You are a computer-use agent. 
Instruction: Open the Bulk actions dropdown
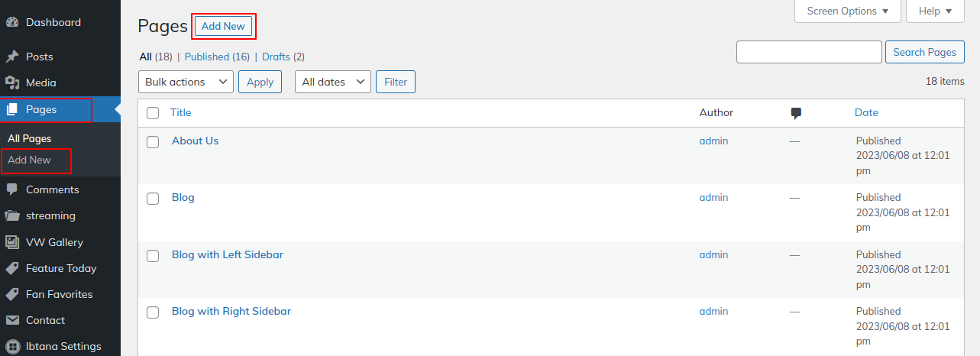click(186, 82)
